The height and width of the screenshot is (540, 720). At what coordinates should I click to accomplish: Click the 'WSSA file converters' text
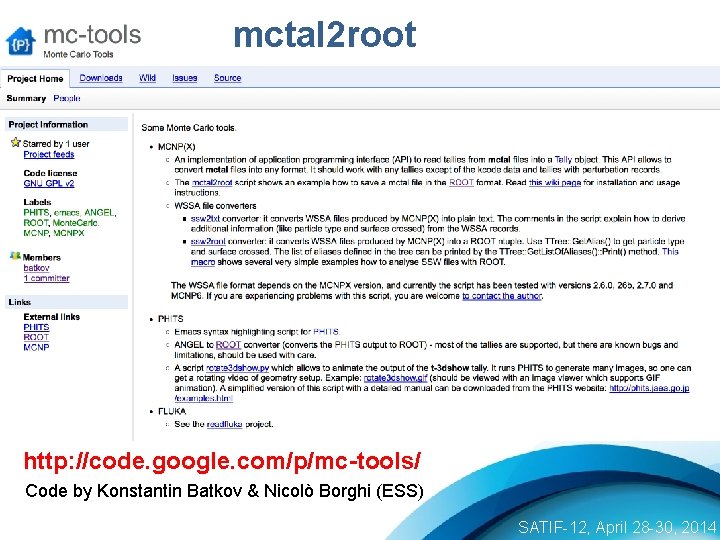click(215, 206)
